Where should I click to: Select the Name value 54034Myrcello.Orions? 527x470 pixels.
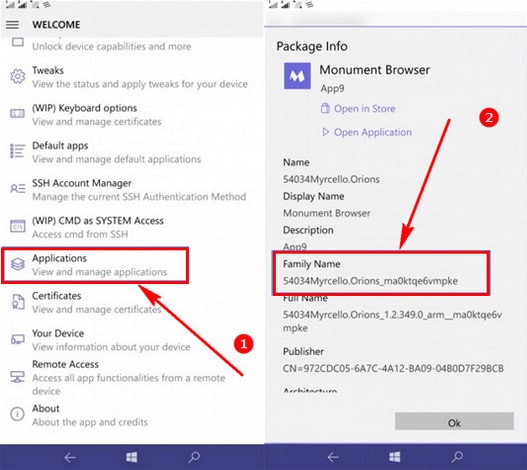[x=331, y=179]
